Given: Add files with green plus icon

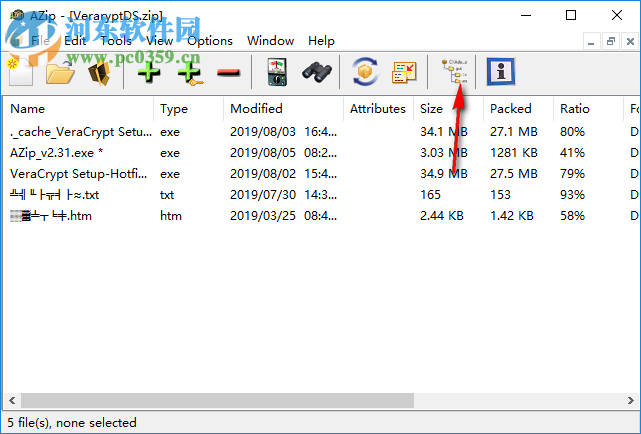Looking at the screenshot, I should coord(149,72).
